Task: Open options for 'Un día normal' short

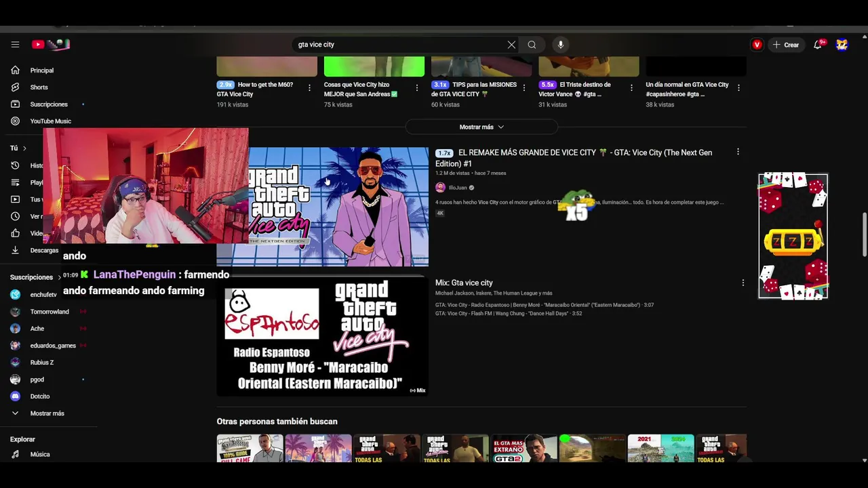Action: pos(738,88)
